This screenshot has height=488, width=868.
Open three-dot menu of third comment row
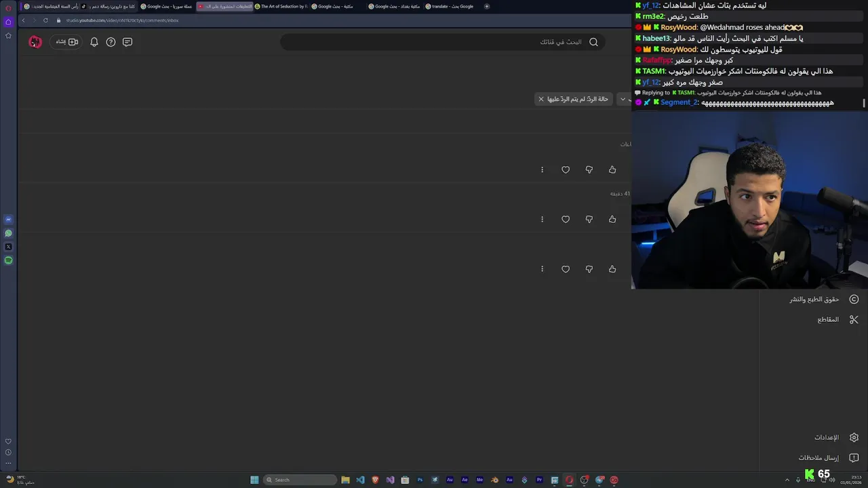(542, 269)
